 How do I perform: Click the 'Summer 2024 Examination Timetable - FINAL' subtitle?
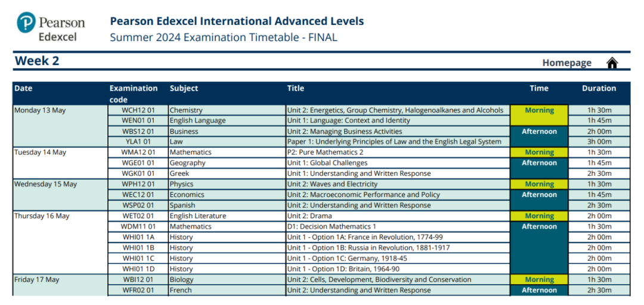coord(224,38)
